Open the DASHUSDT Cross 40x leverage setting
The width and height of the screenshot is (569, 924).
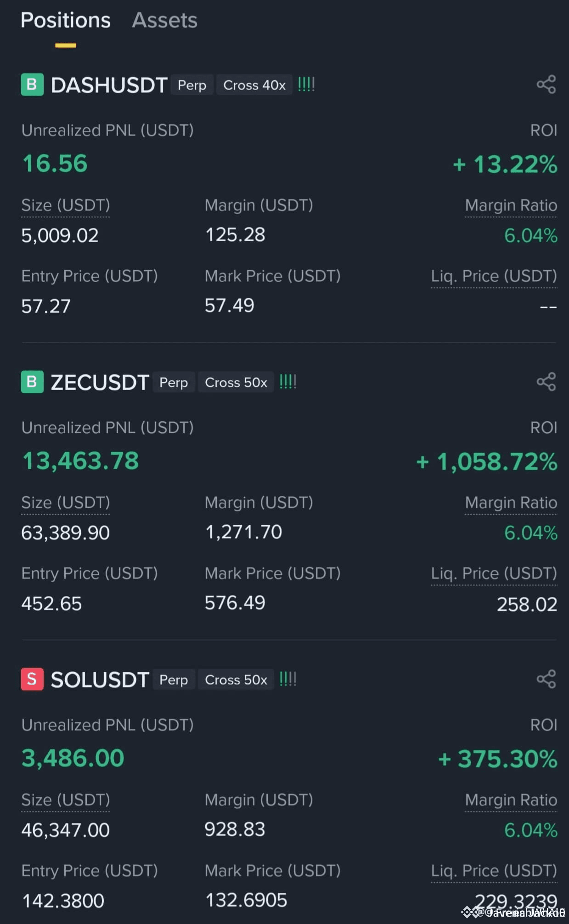click(x=254, y=85)
